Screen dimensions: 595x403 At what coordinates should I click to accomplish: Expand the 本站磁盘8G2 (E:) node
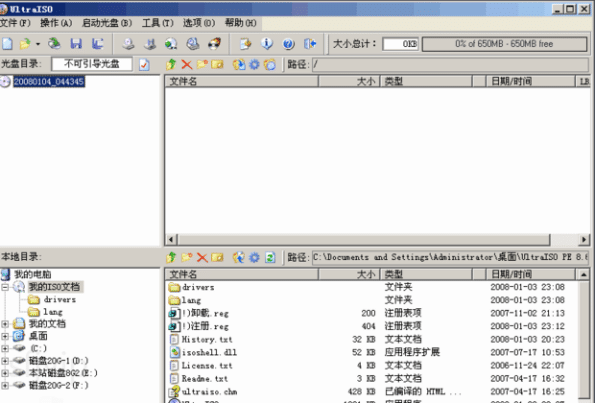[5, 373]
